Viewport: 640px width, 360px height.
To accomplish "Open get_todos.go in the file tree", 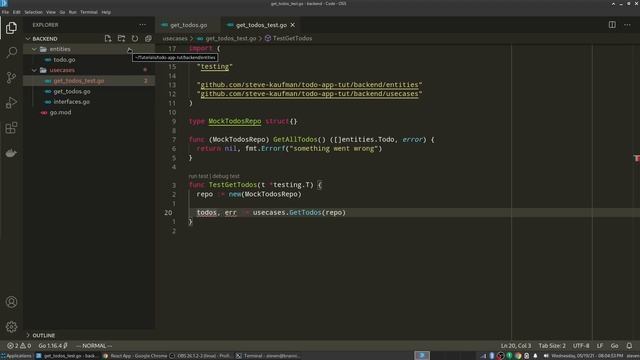I will click(x=72, y=91).
